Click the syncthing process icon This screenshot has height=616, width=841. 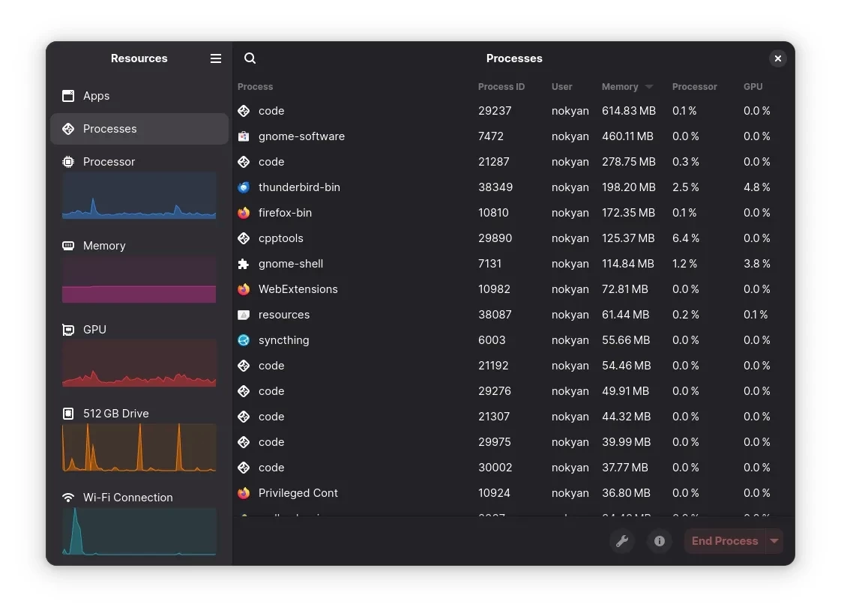[x=244, y=340]
